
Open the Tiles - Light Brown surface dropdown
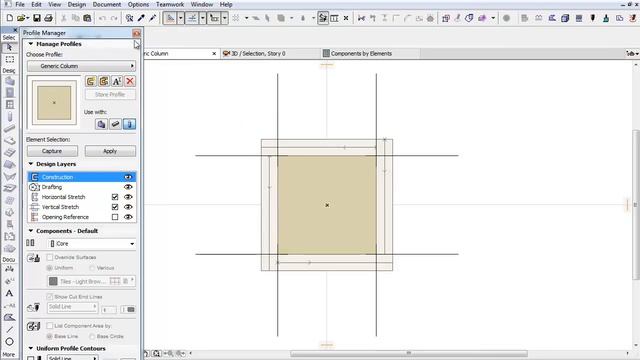(x=92, y=281)
